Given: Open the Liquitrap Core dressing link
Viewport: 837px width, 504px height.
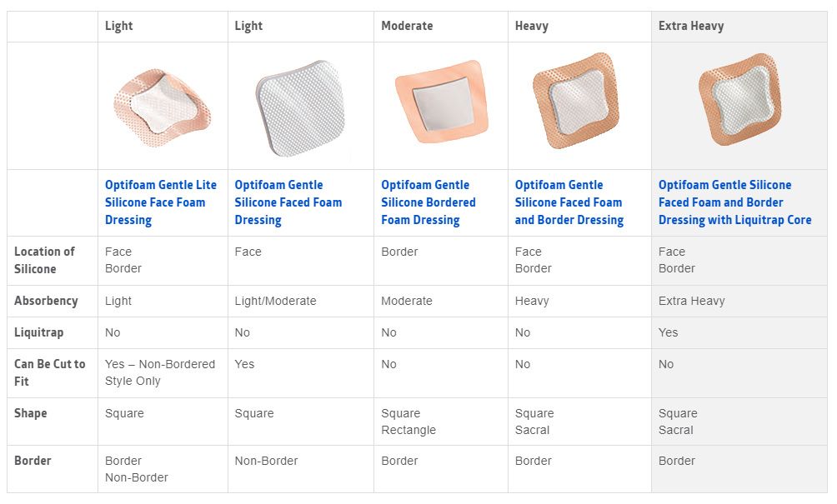Looking at the screenshot, I should coord(734,202).
